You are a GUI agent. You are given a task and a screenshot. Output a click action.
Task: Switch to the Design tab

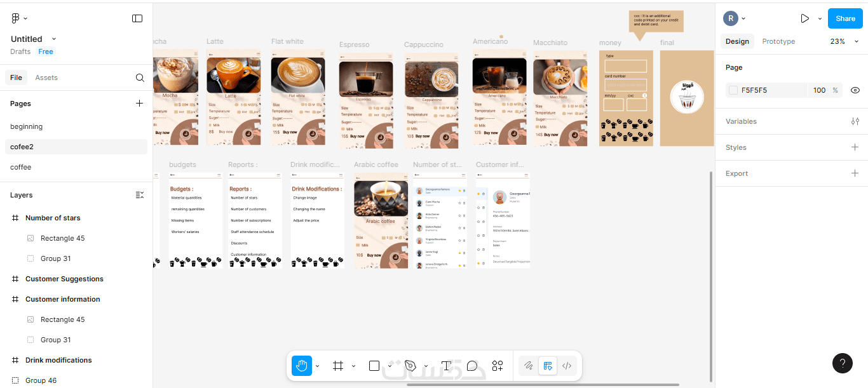pyautogui.click(x=737, y=41)
